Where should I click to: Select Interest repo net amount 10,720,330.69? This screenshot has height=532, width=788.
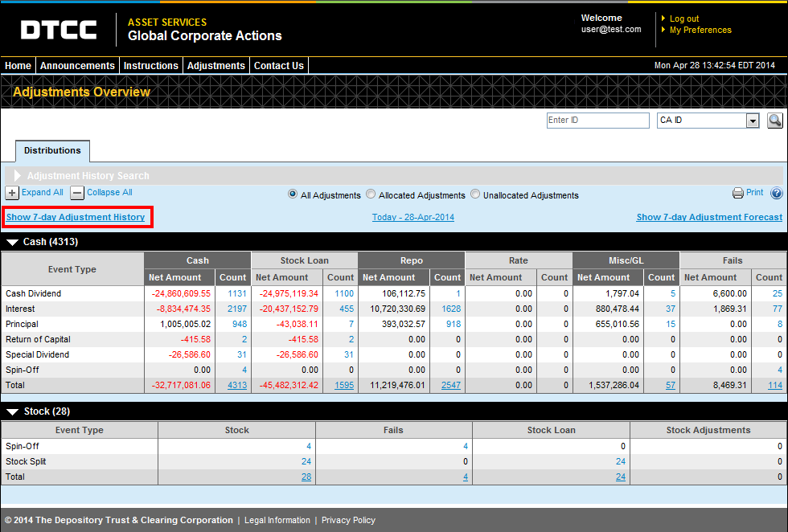click(397, 309)
